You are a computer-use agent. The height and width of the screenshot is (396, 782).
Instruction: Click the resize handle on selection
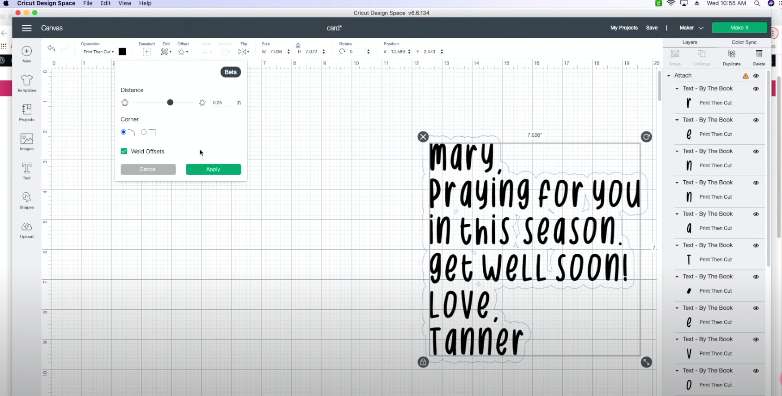tap(646, 362)
